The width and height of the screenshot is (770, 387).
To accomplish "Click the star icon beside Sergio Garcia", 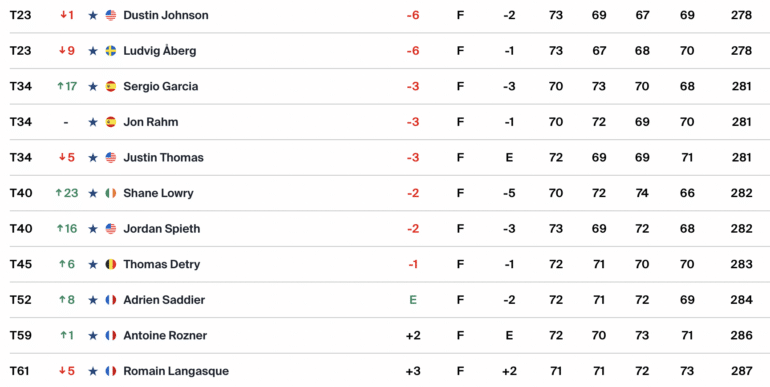I will (x=93, y=86).
